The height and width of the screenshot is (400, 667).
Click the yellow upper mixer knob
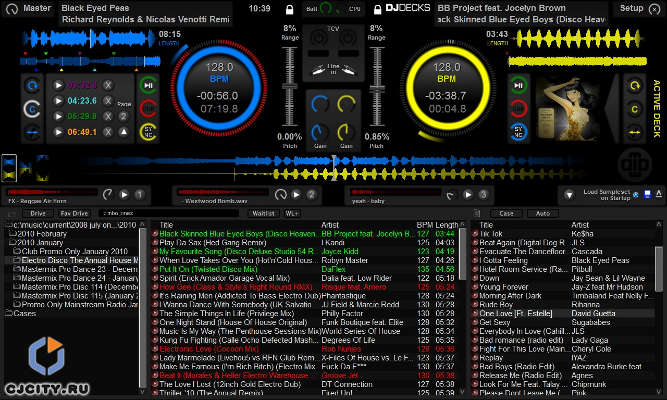[x=346, y=104]
